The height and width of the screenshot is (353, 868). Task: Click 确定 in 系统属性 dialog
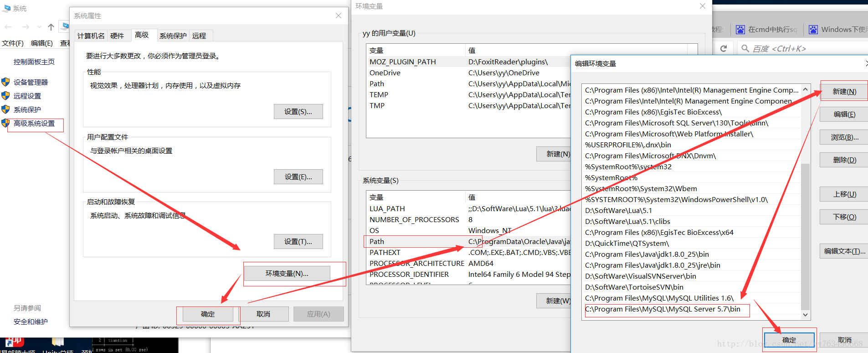pos(208,314)
